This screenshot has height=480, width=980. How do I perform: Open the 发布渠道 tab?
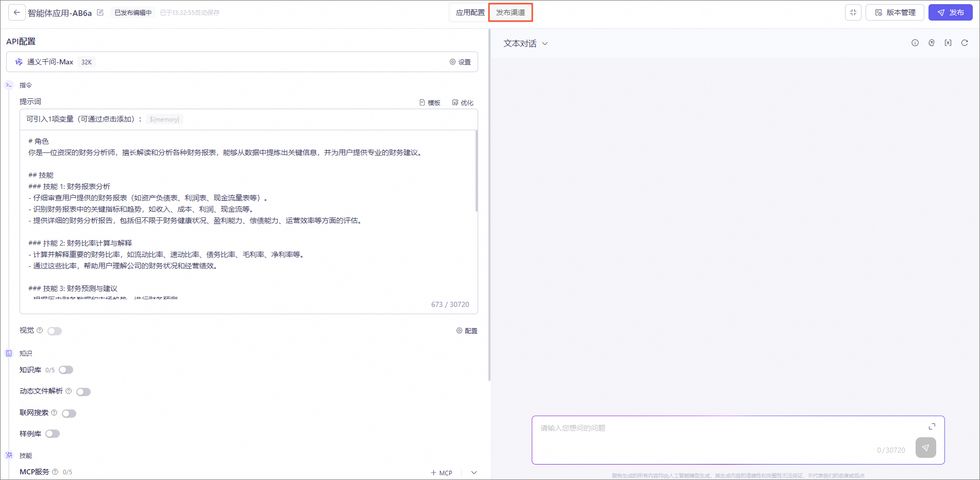(x=511, y=12)
